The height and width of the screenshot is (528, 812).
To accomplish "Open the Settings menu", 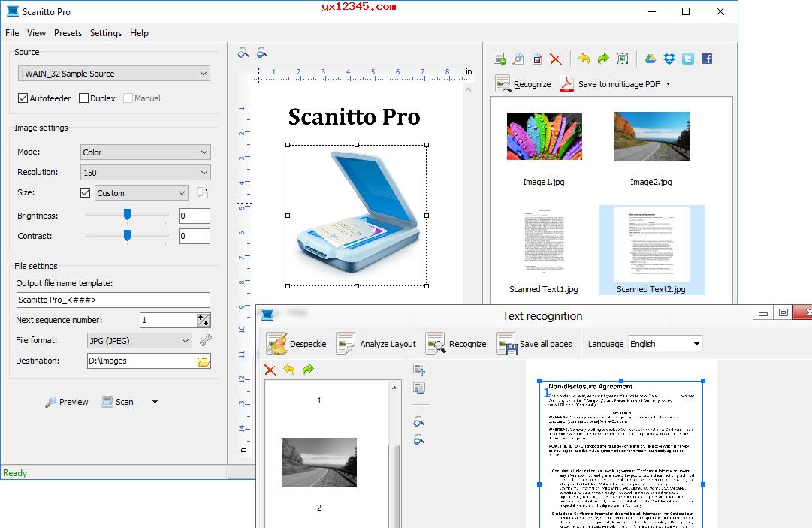I will [x=106, y=32].
